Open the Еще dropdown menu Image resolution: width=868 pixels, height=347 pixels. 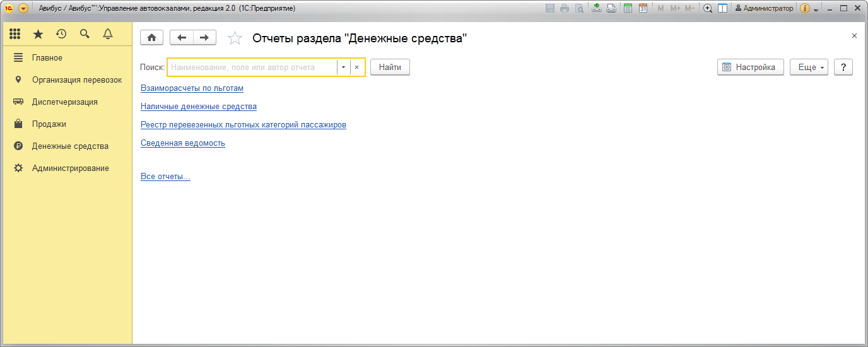[x=808, y=68]
